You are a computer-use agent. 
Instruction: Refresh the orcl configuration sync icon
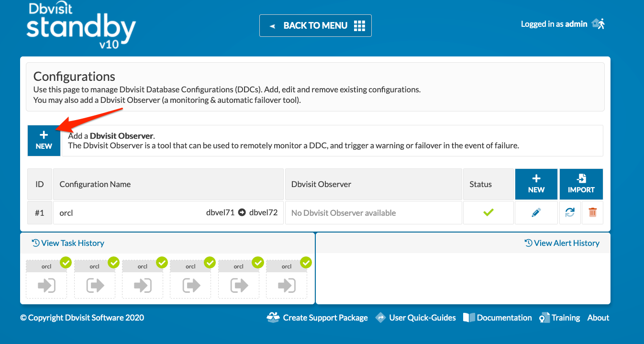(x=570, y=212)
